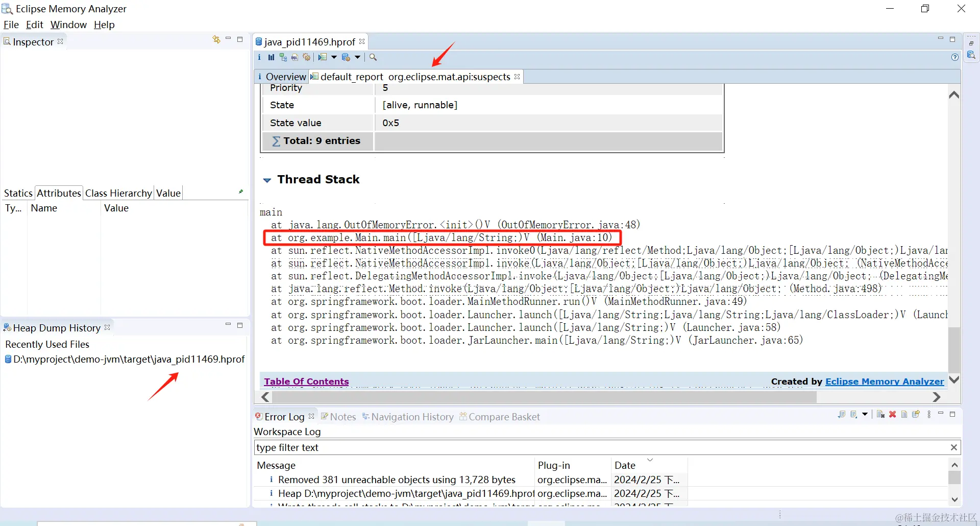Find object by address search icon
Image resolution: width=980 pixels, height=526 pixels.
[x=373, y=57]
